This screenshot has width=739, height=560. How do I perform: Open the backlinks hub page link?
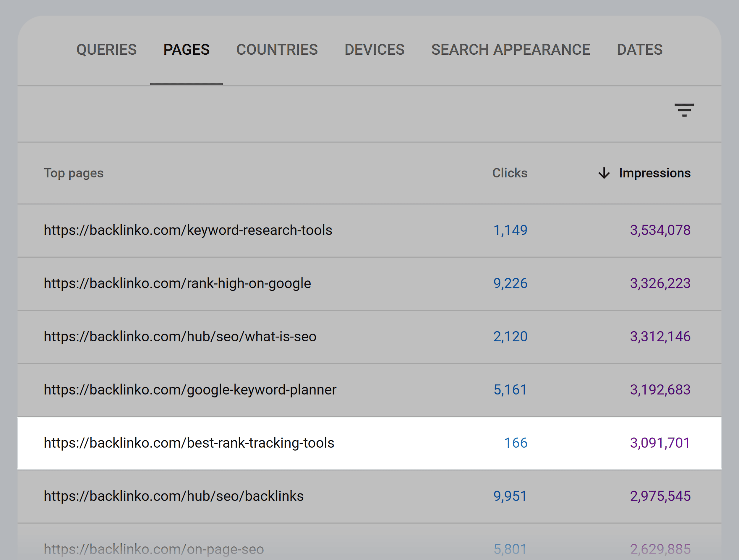pos(174,496)
